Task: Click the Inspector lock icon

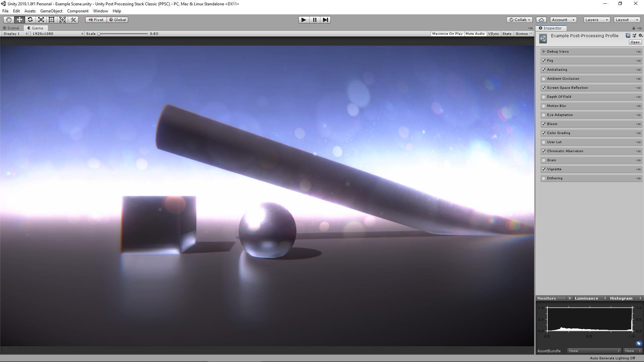Action: pyautogui.click(x=634, y=28)
